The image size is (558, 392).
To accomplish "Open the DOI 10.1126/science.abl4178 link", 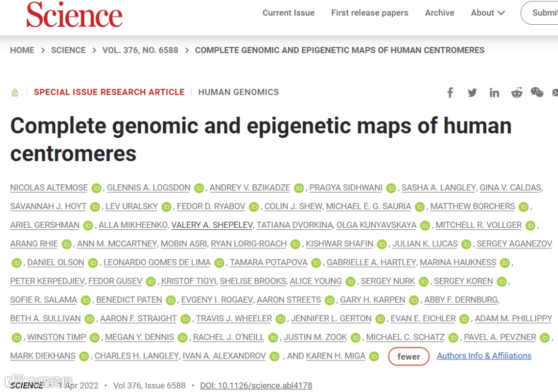I will click(256, 385).
